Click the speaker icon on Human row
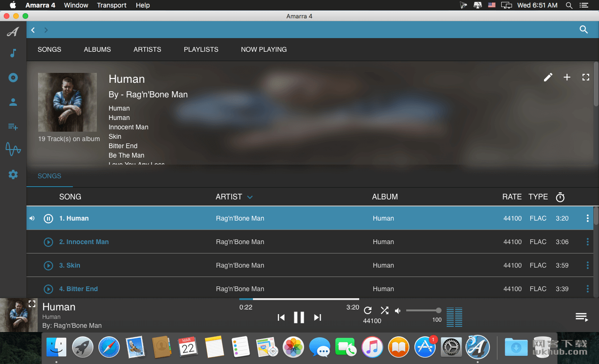Screen dimensions: 599x364 pos(32,218)
